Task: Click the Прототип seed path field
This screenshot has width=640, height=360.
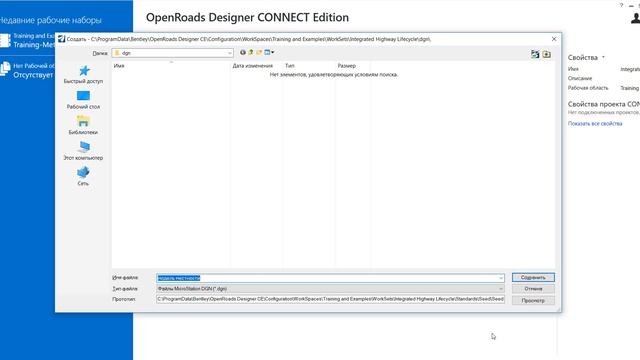Action: (x=330, y=299)
